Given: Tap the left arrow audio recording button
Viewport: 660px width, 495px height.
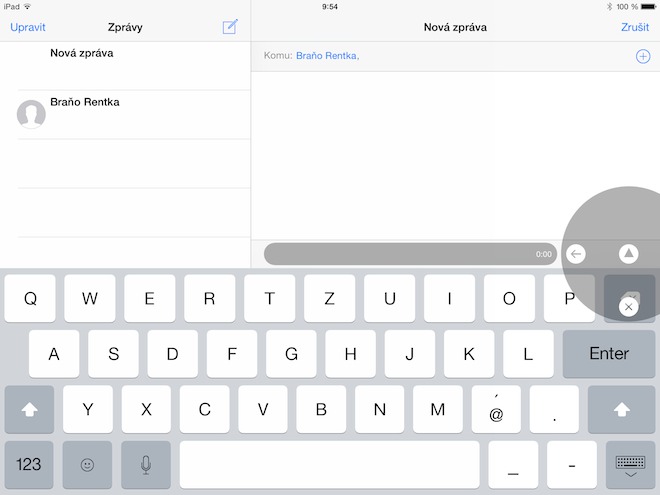Looking at the screenshot, I should pyautogui.click(x=575, y=254).
